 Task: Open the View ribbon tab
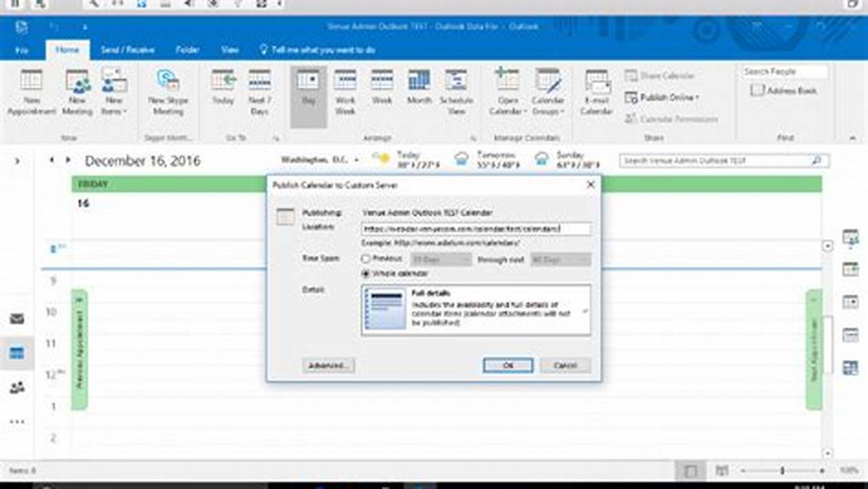(229, 50)
